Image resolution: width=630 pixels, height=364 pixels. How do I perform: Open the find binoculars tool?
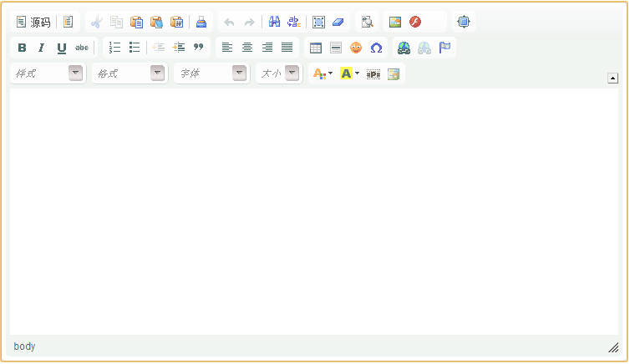click(x=274, y=23)
